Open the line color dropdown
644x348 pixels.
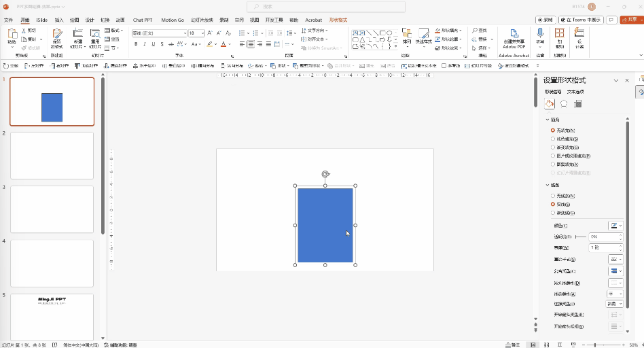615,226
